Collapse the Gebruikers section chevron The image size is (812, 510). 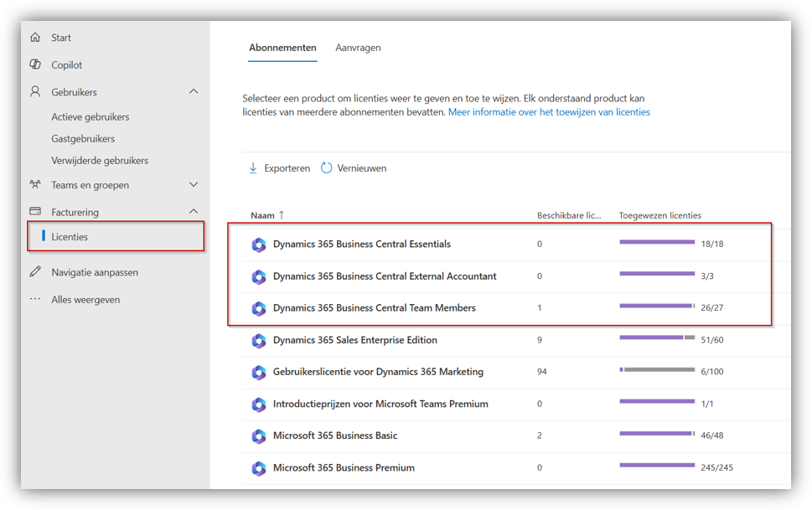pyautogui.click(x=194, y=91)
